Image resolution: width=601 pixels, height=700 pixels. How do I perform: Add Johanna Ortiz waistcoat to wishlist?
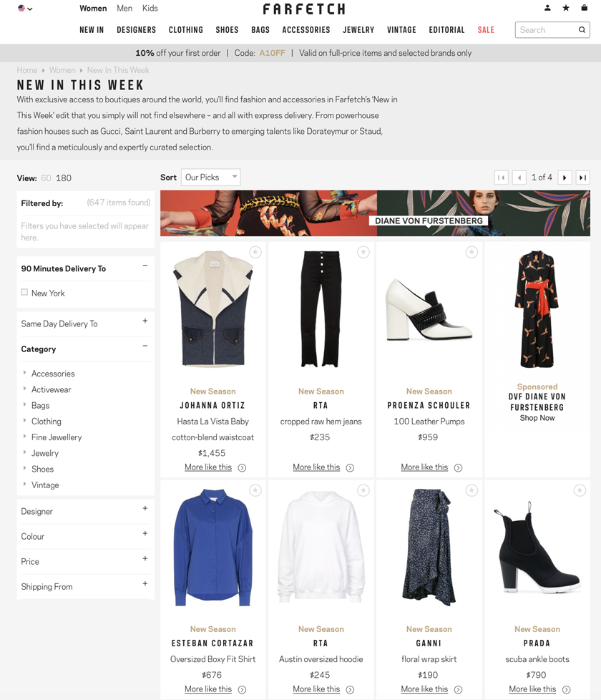255,252
